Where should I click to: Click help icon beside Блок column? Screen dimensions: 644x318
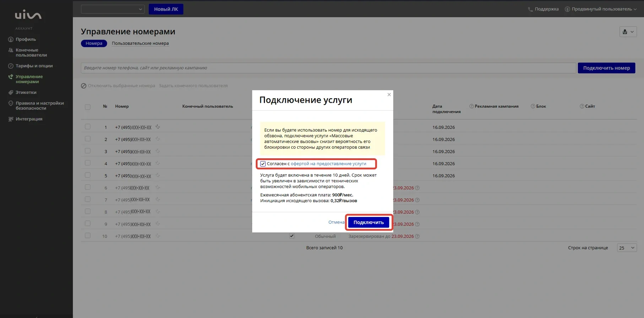pos(533,106)
